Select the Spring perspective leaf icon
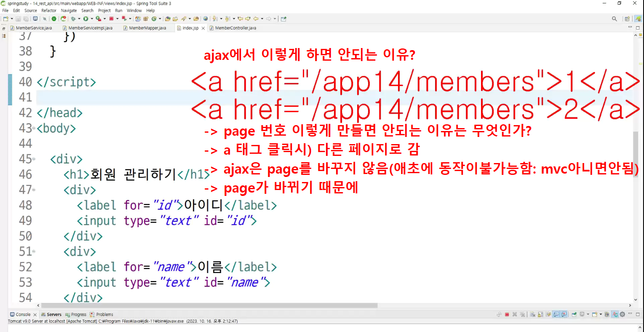 (638, 19)
